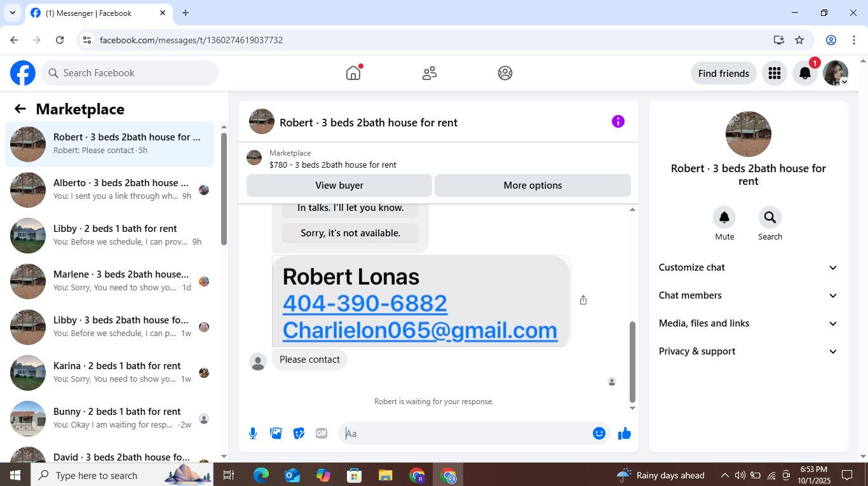Click the listing photo in chat header

point(262,121)
